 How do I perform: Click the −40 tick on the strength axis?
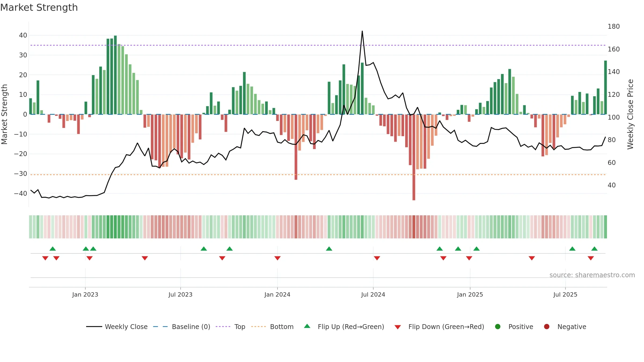click(x=21, y=193)
